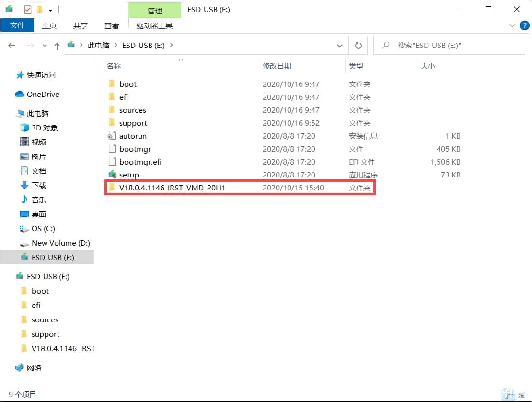Collapse the ribbon with the chevron

coord(511,25)
